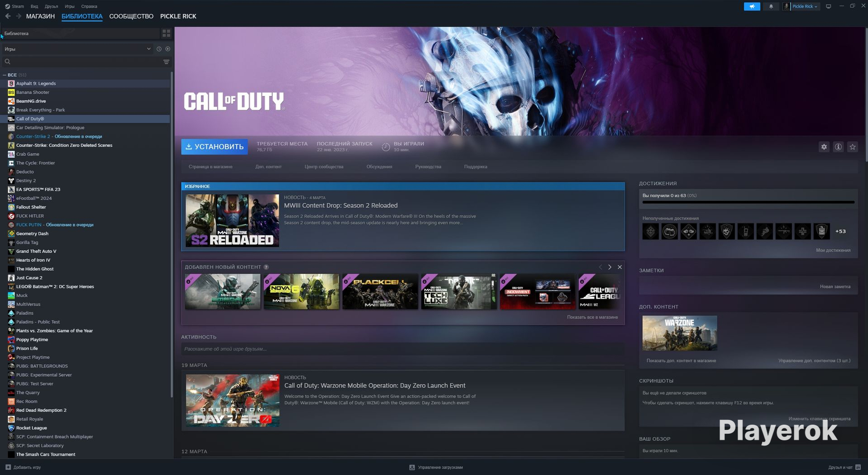This screenshot has height=475, width=868.
Task: Show the +53 remaining achievements
Action: (x=840, y=231)
